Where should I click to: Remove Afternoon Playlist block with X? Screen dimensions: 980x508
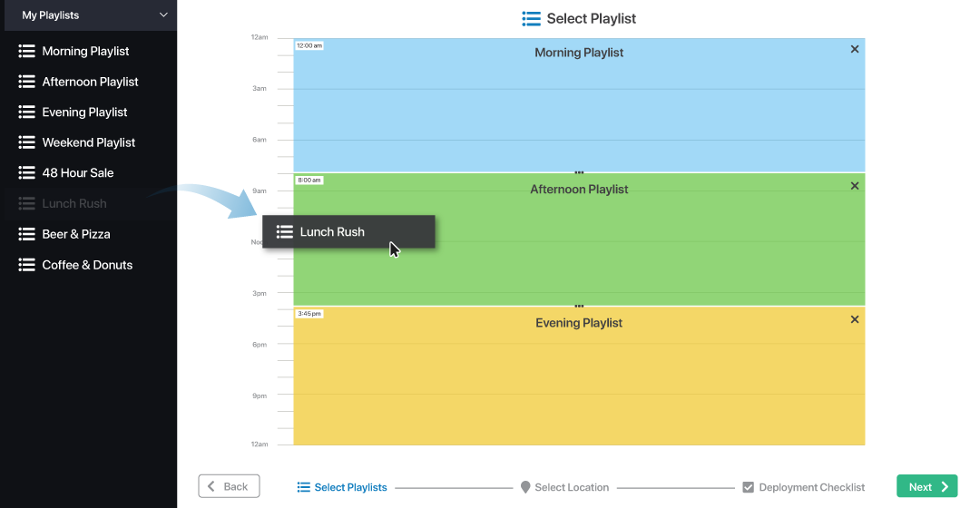[854, 186]
